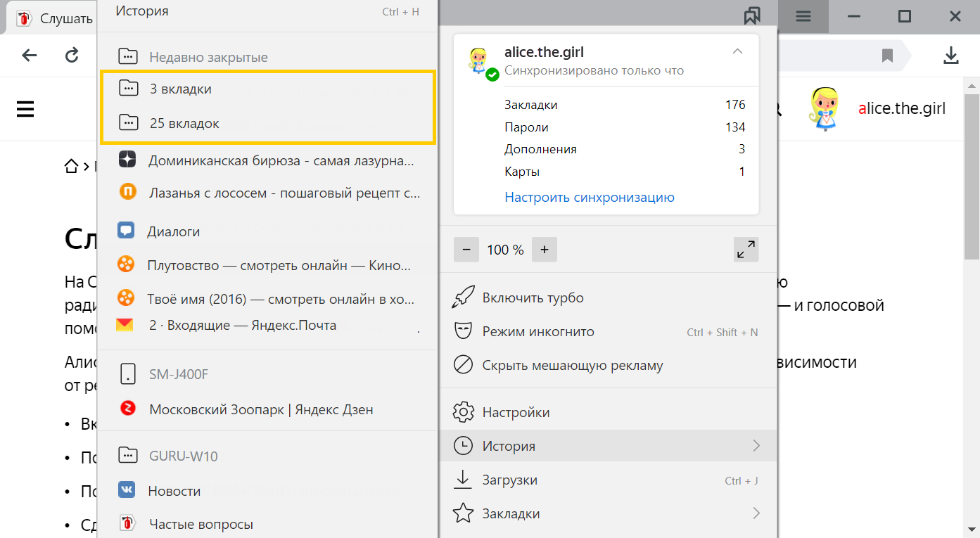Open История at the top of the submenu

point(267,12)
